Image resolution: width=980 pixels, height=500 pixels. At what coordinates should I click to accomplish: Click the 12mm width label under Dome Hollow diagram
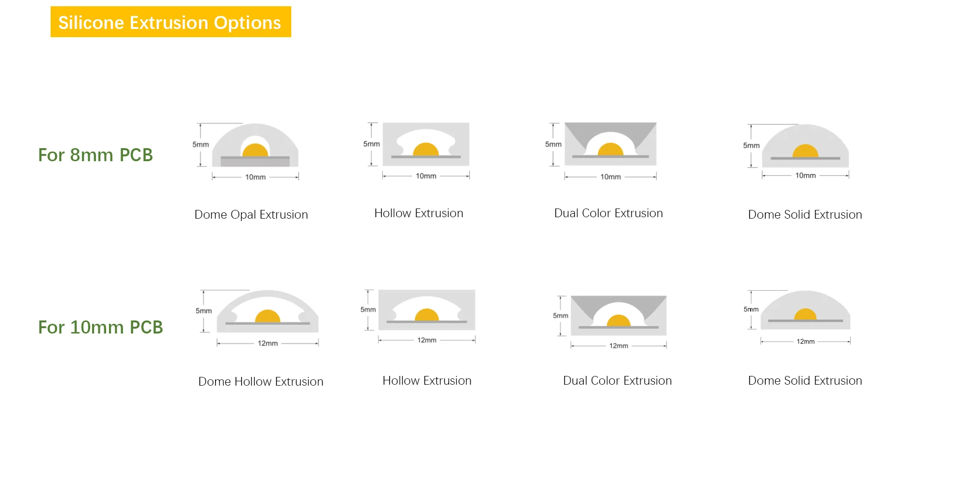(268, 344)
